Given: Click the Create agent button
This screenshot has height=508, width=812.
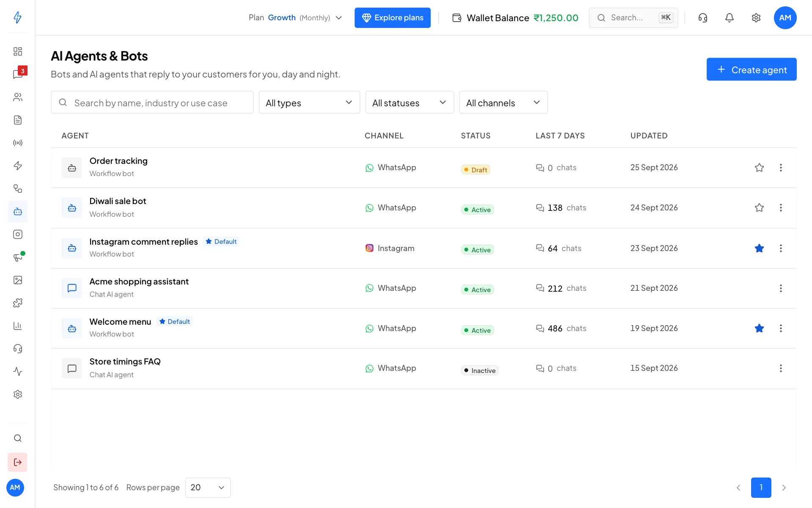Looking at the screenshot, I should pos(751,69).
